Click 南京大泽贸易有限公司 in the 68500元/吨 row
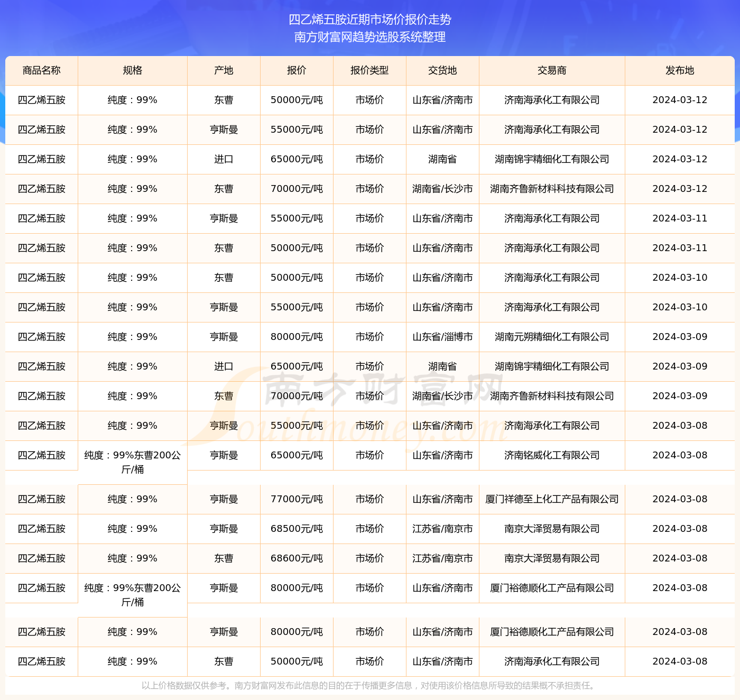740x700 pixels. tap(552, 529)
